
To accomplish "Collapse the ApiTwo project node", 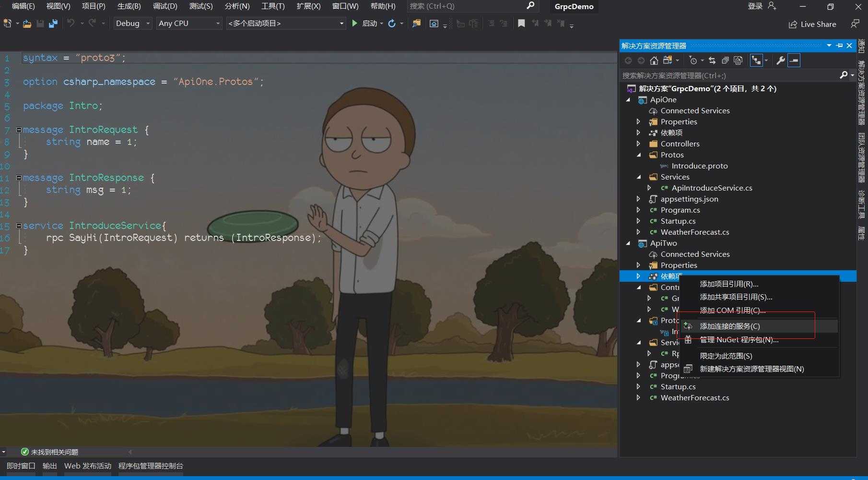I will tap(628, 243).
